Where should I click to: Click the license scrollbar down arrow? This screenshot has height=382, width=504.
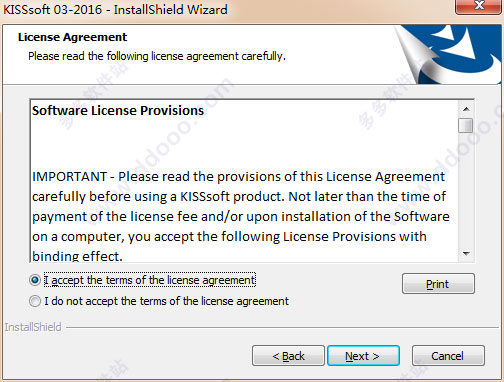point(466,254)
